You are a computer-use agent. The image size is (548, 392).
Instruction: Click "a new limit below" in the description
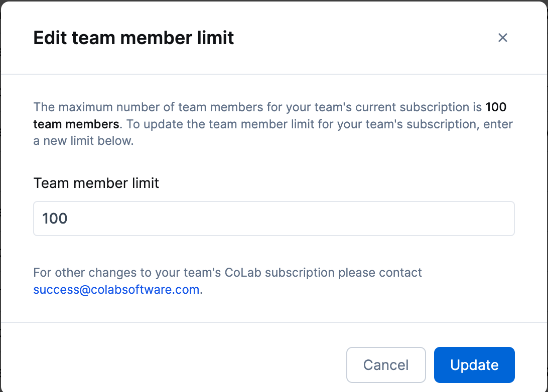83,141
